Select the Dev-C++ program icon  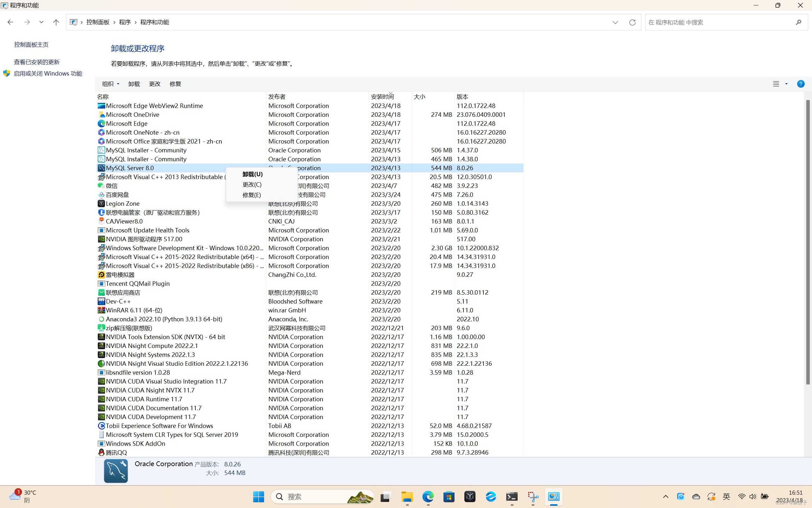[101, 301]
